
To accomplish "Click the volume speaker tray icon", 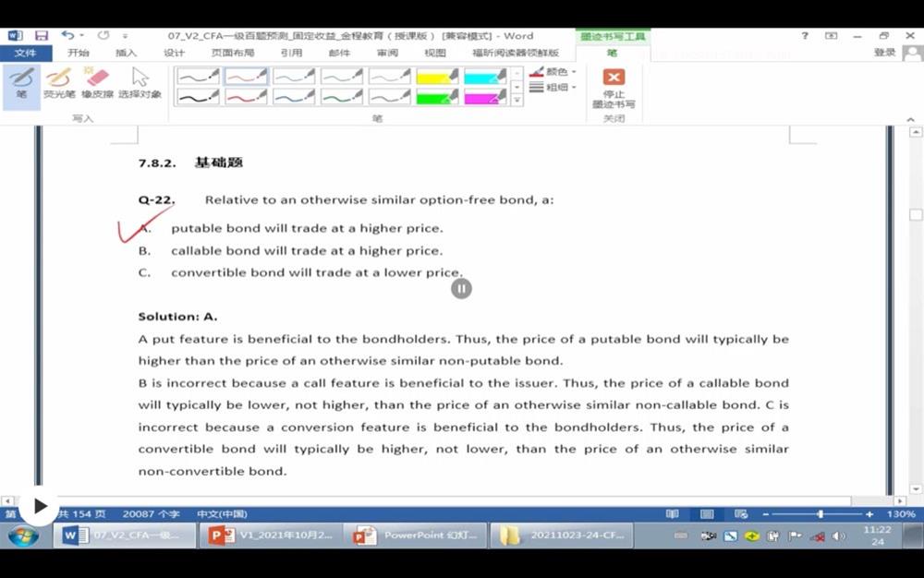I will coord(839,536).
